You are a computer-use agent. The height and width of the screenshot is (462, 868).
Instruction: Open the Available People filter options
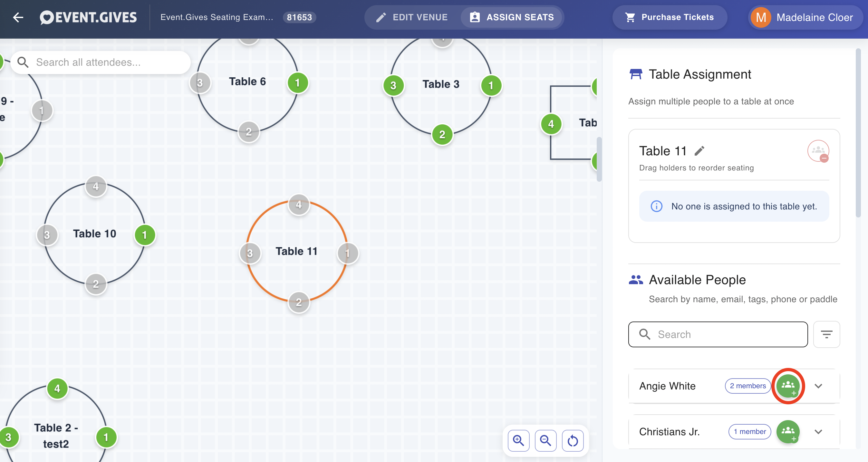[x=826, y=334]
